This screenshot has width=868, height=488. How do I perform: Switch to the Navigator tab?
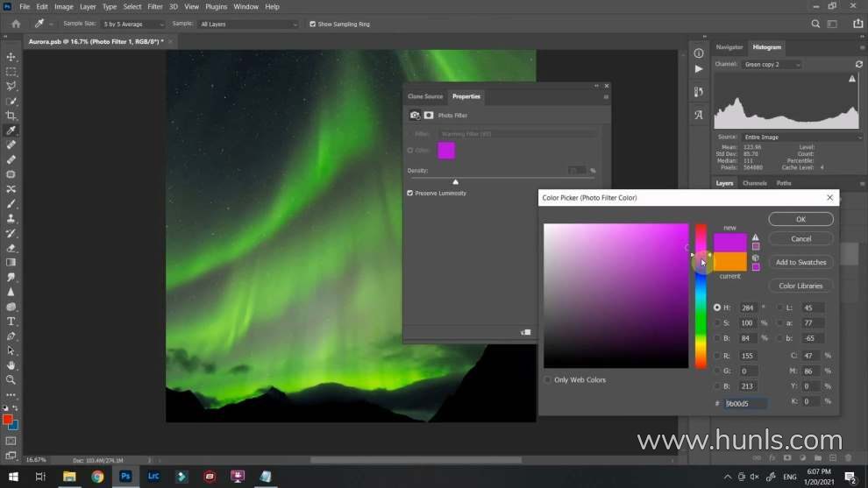pos(729,47)
